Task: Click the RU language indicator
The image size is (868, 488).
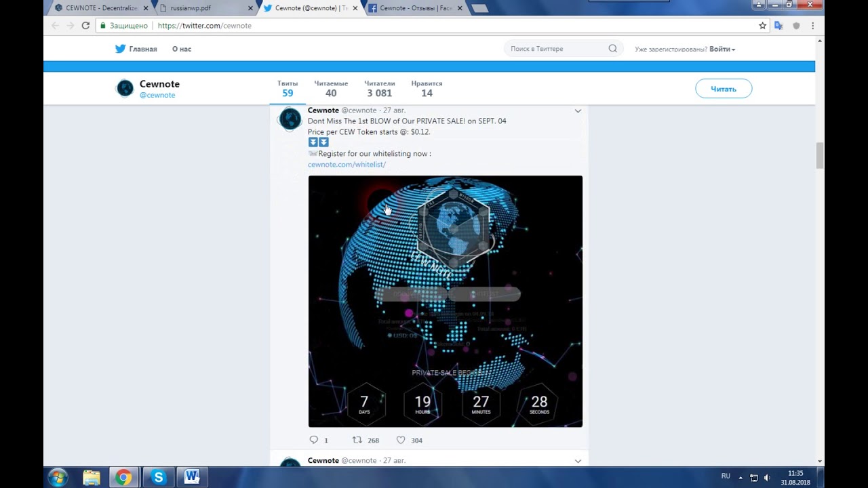Action: point(726,476)
